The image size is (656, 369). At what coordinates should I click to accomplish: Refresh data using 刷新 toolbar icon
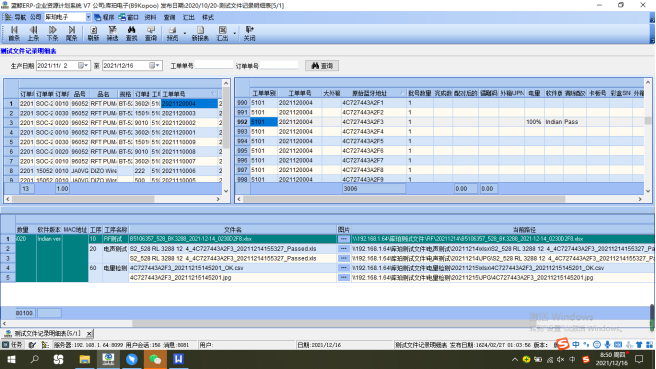tap(93, 33)
